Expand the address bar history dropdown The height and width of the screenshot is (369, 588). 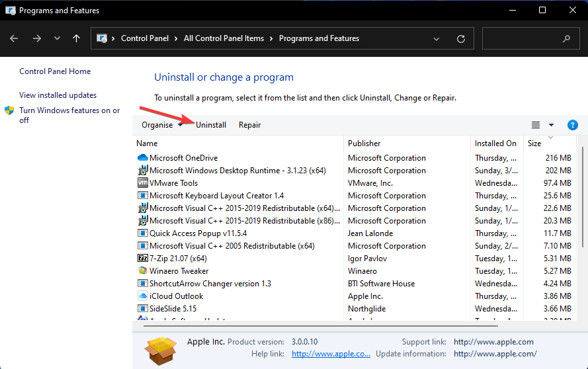[x=437, y=38]
